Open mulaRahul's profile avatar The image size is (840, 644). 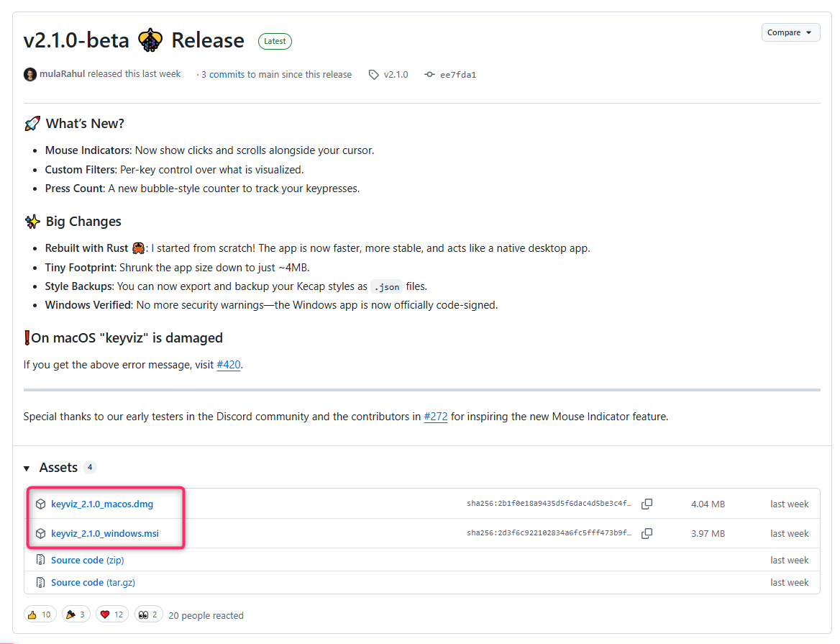click(30, 74)
